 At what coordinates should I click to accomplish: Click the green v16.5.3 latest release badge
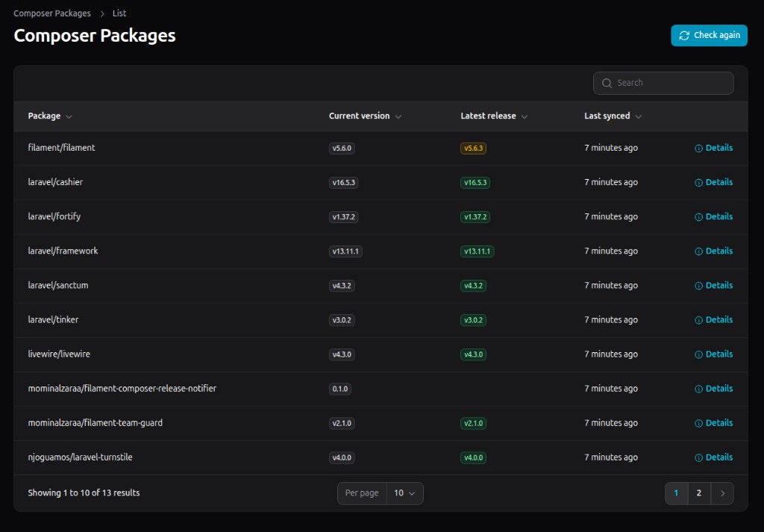(475, 183)
